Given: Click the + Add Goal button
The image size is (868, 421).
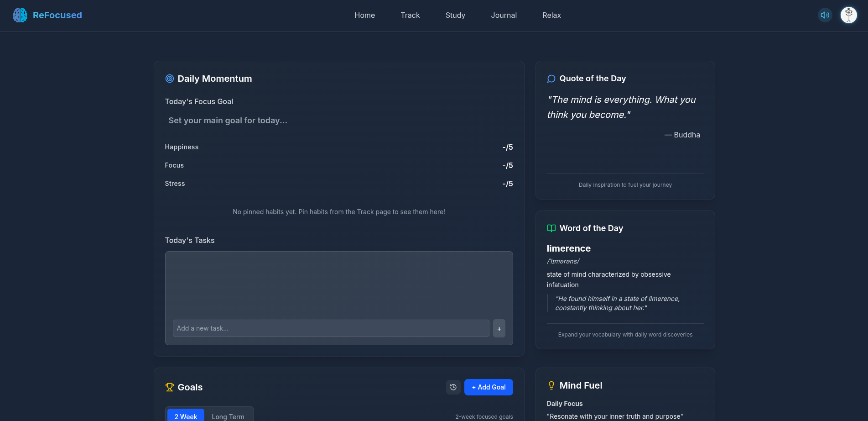Looking at the screenshot, I should click(x=489, y=387).
